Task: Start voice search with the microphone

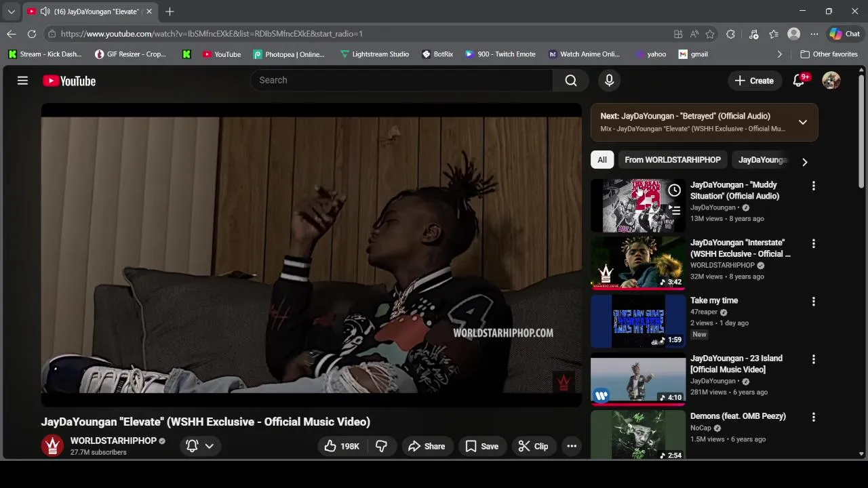Action: click(x=609, y=81)
